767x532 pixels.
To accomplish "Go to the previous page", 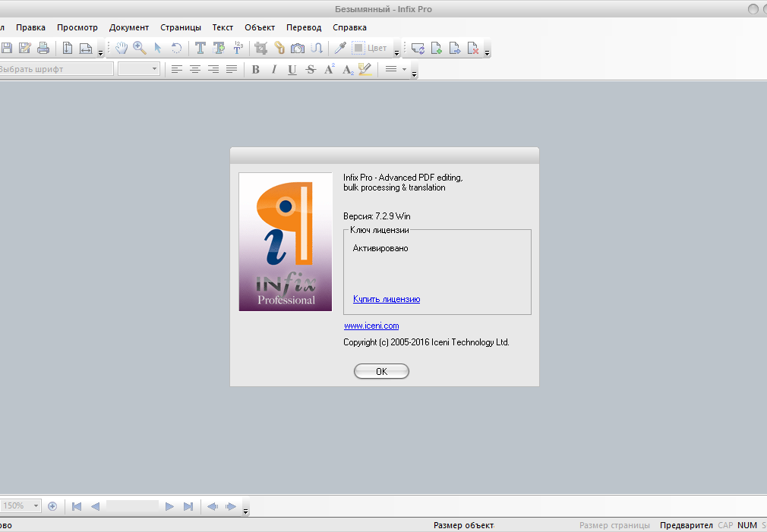I will click(x=96, y=506).
